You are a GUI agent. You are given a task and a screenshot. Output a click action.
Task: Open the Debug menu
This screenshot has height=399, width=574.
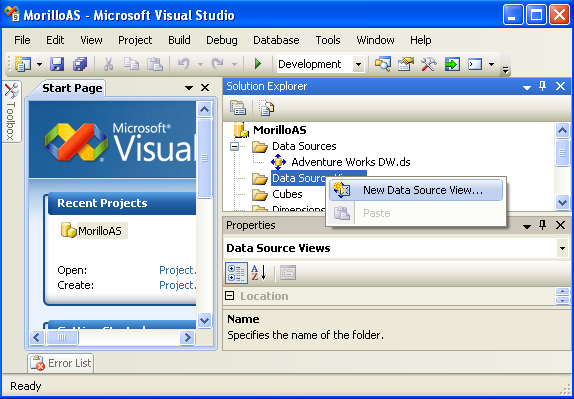tap(221, 40)
